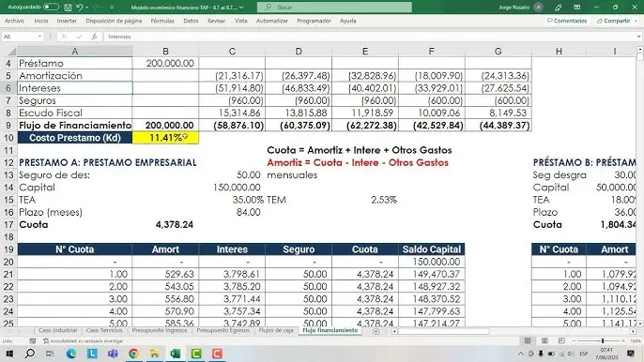Click the pen/draw icon near user name
This screenshot has width=644, height=362.
(x=558, y=8)
